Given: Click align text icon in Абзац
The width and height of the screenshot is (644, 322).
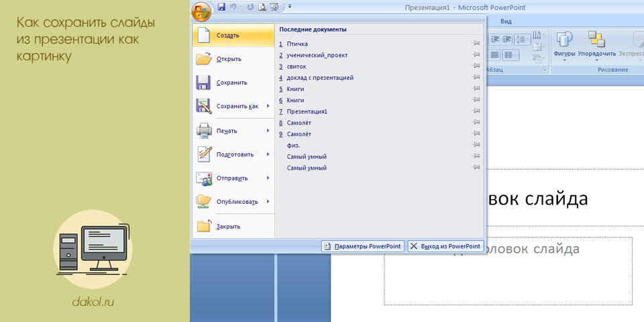Looking at the screenshot, I should coord(537,48).
